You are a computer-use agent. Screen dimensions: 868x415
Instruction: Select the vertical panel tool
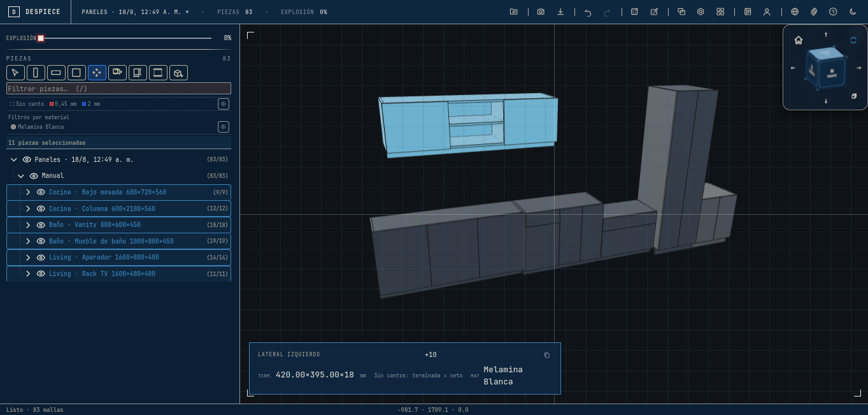tap(36, 73)
